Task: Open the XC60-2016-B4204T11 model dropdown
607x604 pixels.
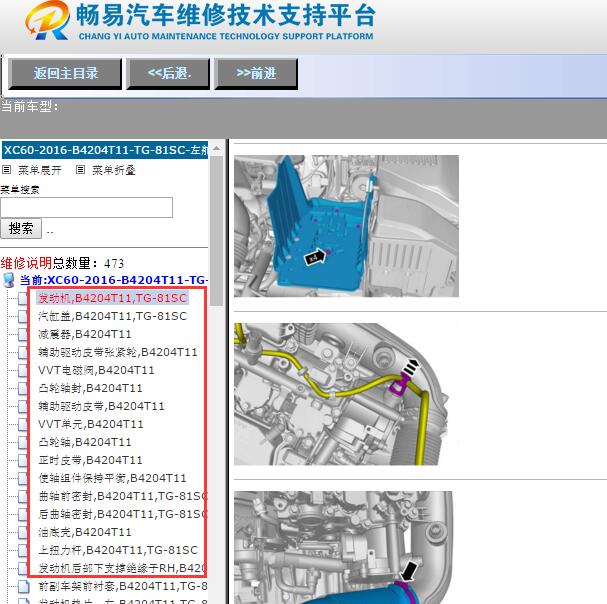Action: point(105,150)
